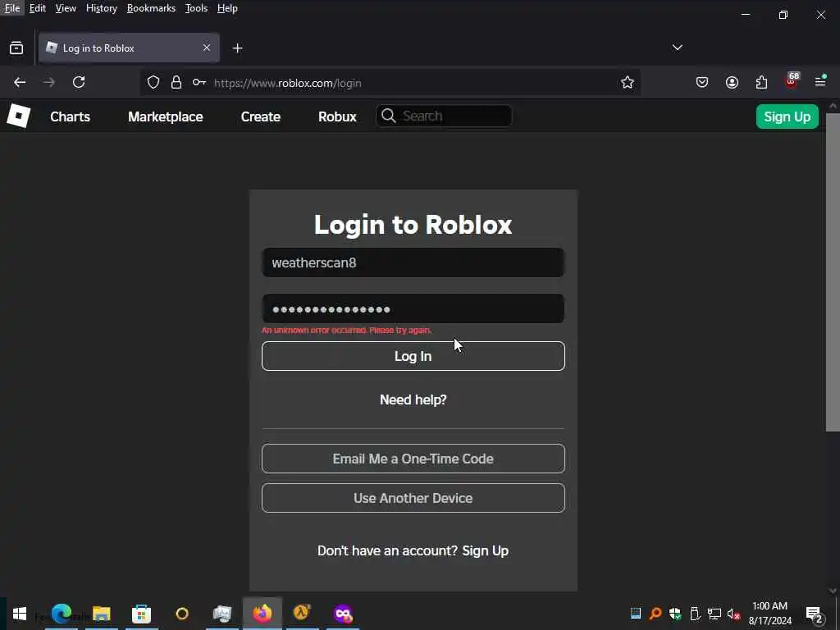This screenshot has width=840, height=630.
Task: Click the muted volume speaker tray icon
Action: click(733, 614)
